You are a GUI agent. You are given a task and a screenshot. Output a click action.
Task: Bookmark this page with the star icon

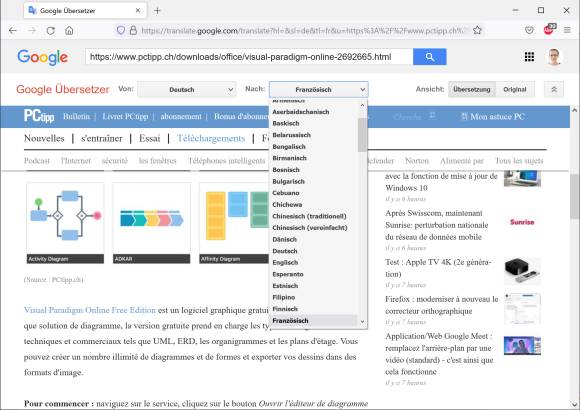(477, 30)
